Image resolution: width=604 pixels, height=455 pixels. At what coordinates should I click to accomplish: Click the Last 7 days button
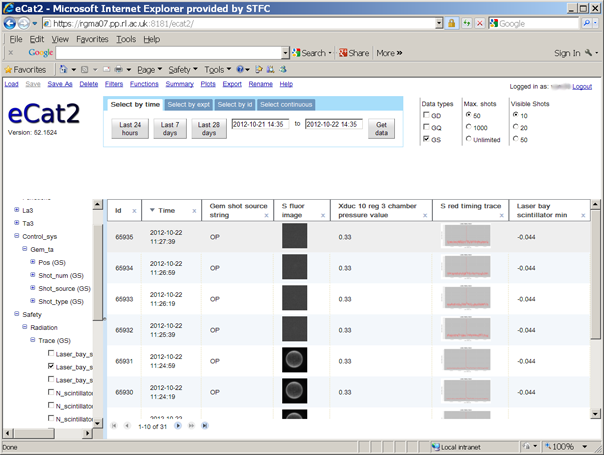point(170,129)
